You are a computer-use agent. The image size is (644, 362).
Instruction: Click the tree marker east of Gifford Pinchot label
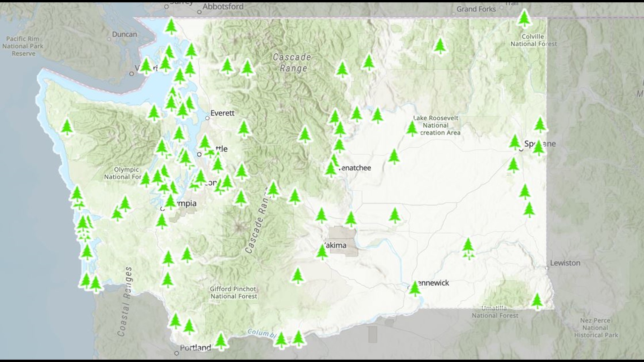coord(297,276)
